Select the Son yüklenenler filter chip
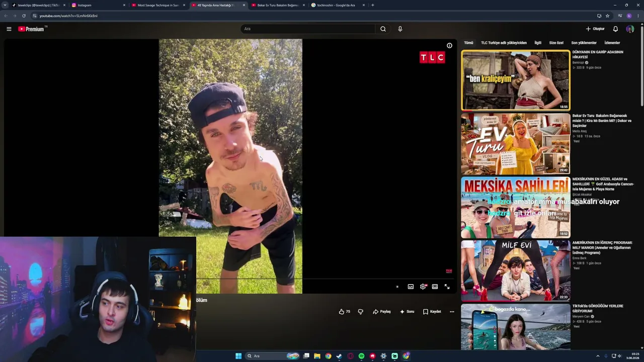 pyautogui.click(x=584, y=43)
